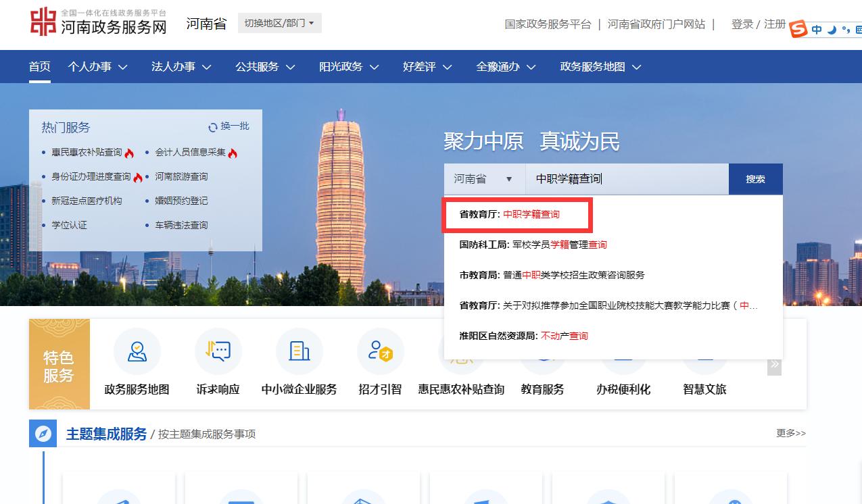Open 教育服务 featured service
This screenshot has height=504, width=862.
[543, 389]
